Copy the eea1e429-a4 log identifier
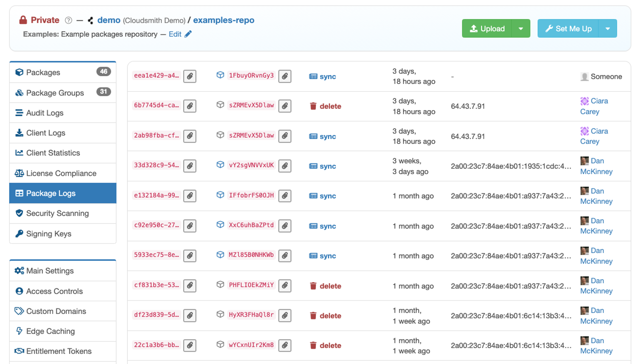 click(x=189, y=76)
